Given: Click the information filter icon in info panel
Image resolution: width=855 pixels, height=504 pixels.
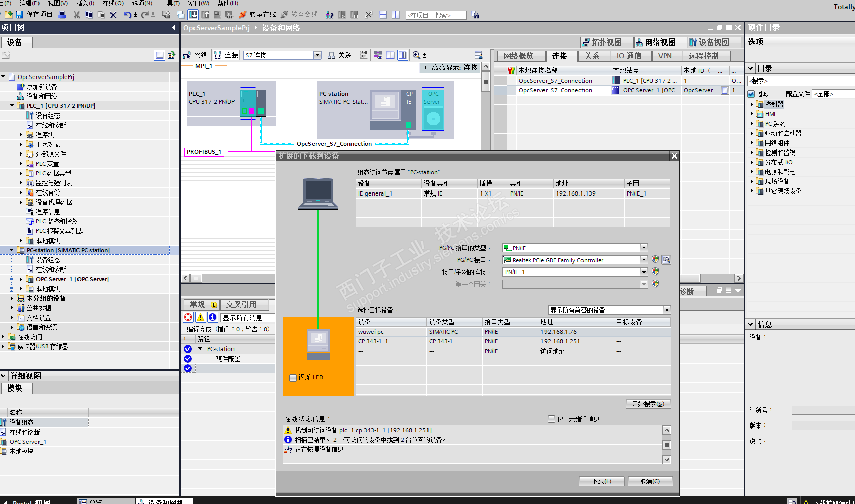Looking at the screenshot, I should tap(213, 317).
